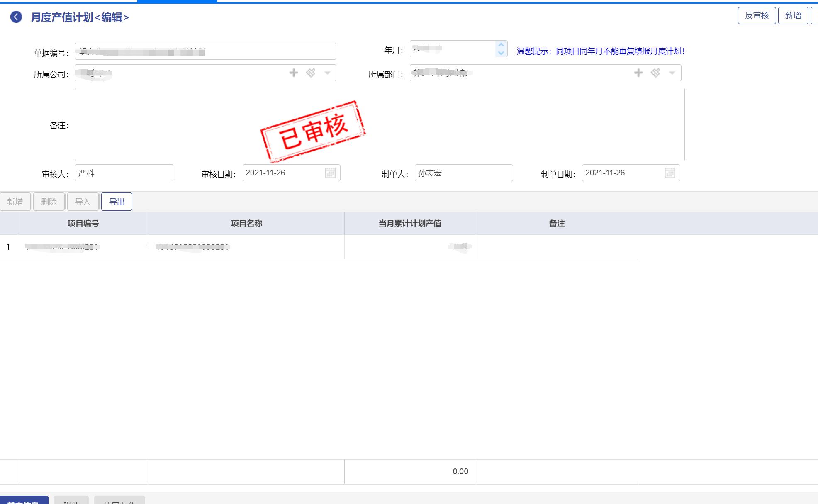Click the 新增 button at top right
This screenshot has width=818, height=504.
[793, 16]
